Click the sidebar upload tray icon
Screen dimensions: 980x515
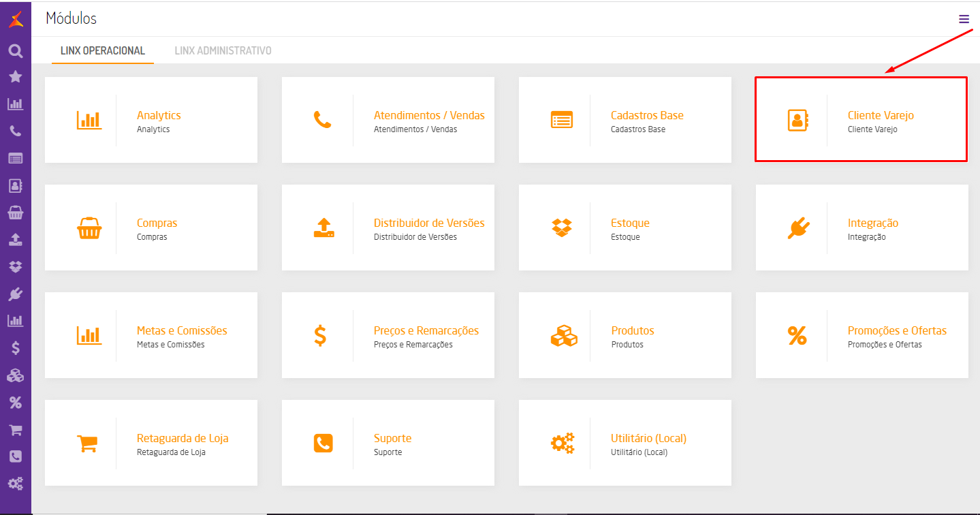(15, 240)
